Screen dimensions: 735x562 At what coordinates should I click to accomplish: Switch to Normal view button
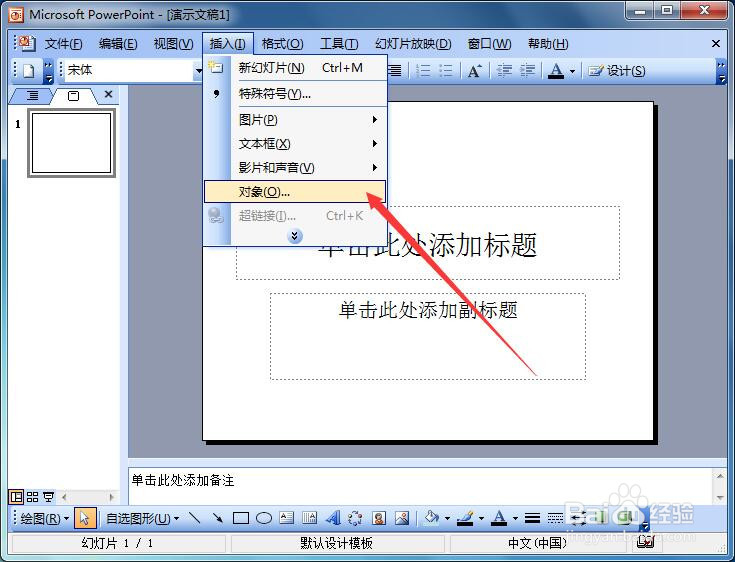pyautogui.click(x=16, y=496)
